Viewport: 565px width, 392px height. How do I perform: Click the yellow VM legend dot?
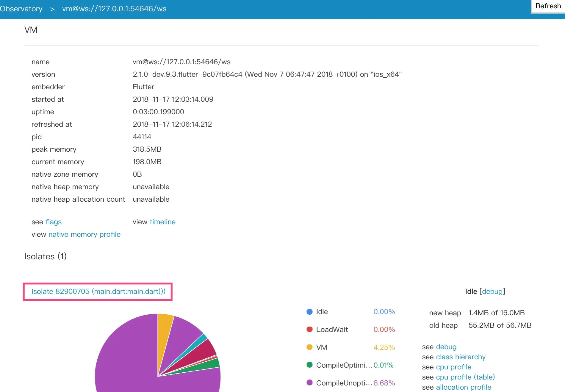point(309,347)
